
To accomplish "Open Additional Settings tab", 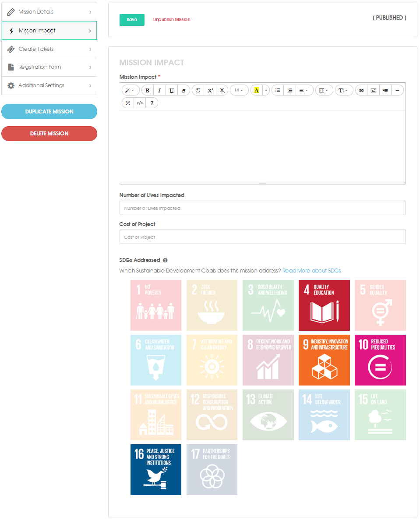I will (49, 85).
